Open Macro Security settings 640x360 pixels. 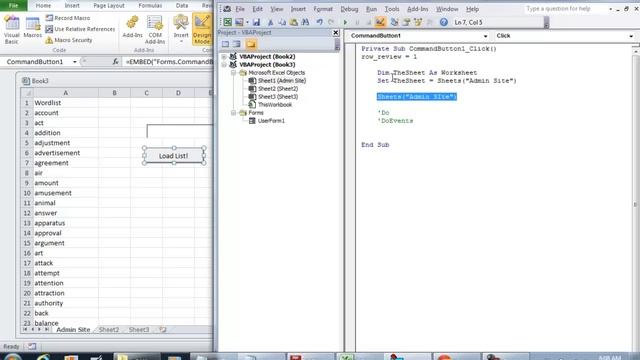[69, 40]
